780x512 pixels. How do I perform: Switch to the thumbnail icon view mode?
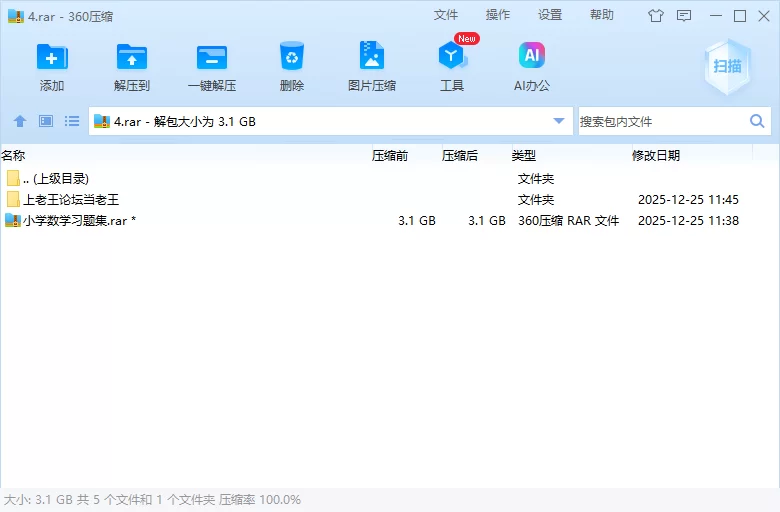[x=46, y=121]
